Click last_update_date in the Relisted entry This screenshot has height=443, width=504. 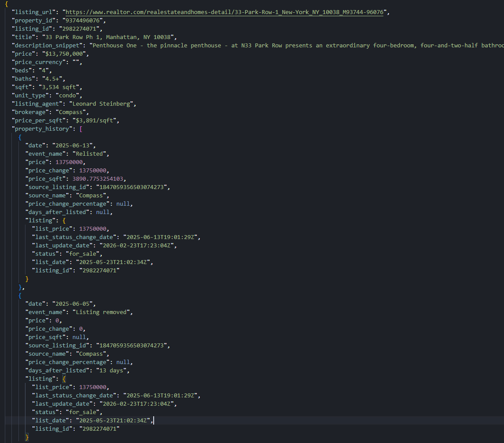click(104, 246)
